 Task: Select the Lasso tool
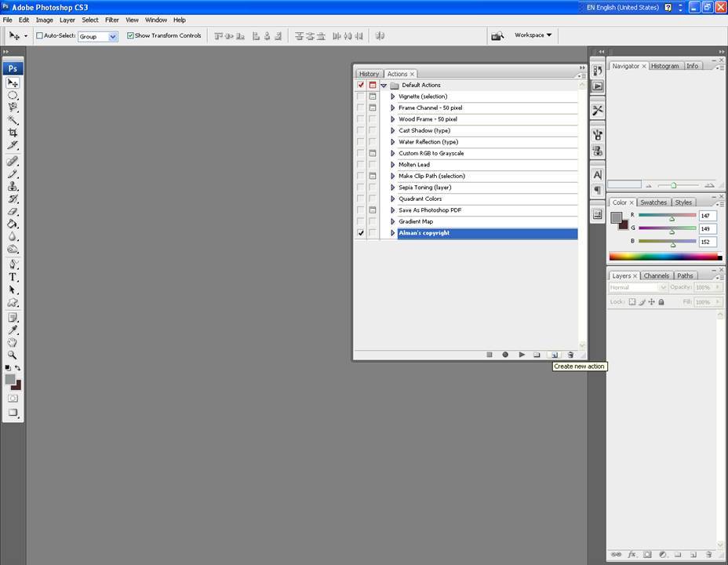(x=13, y=108)
